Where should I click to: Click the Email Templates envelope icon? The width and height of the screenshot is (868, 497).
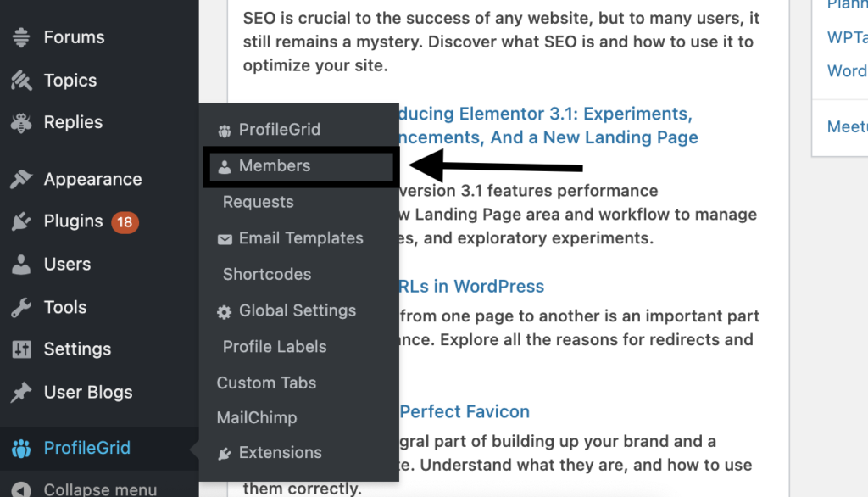pyautogui.click(x=224, y=238)
